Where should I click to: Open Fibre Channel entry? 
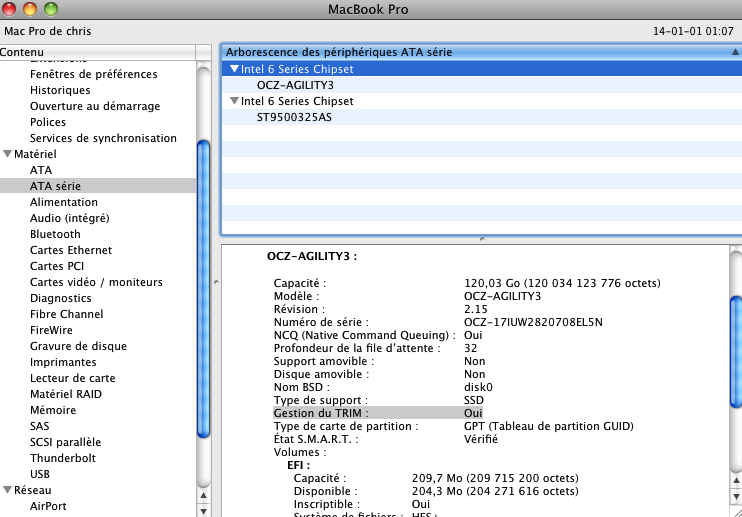(x=66, y=315)
